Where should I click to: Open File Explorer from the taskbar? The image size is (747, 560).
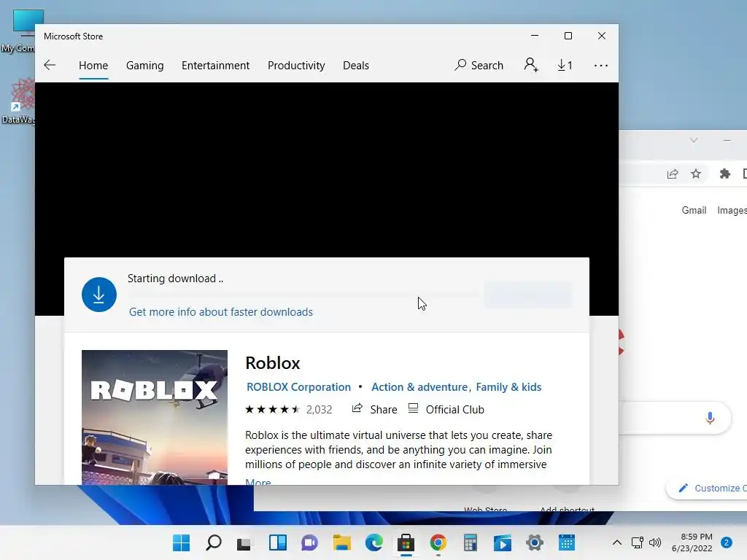341,542
